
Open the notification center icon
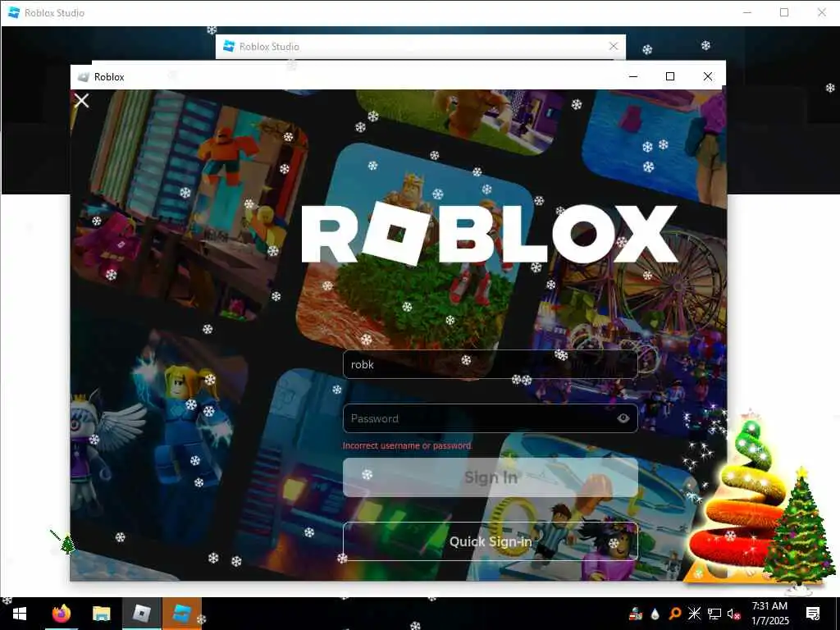pos(813,614)
